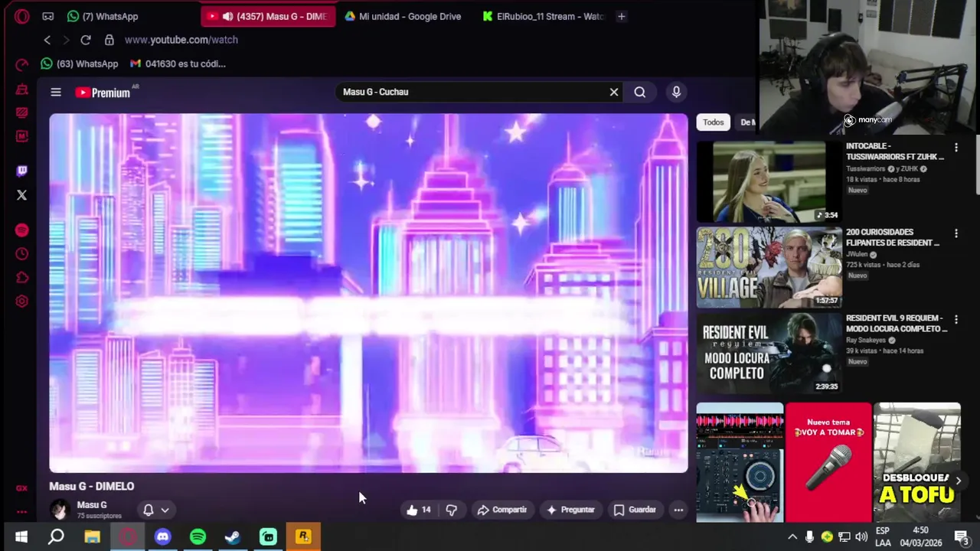Mute the tab audio speaker icon
Image resolution: width=980 pixels, height=551 pixels.
227,16
